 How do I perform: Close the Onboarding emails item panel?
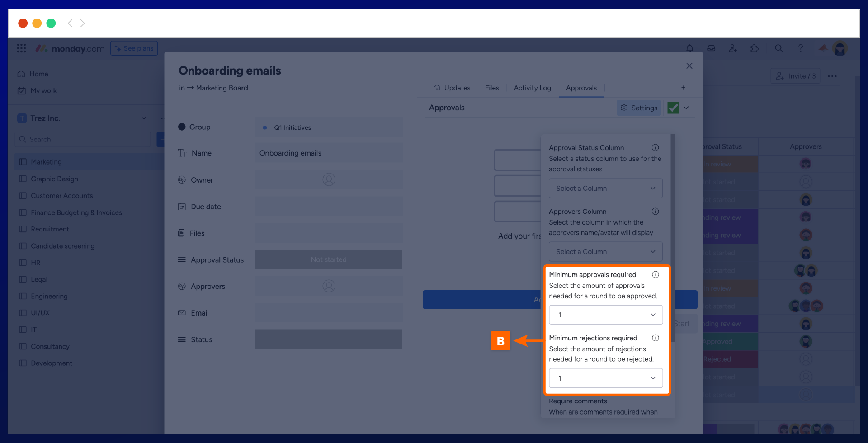click(689, 66)
